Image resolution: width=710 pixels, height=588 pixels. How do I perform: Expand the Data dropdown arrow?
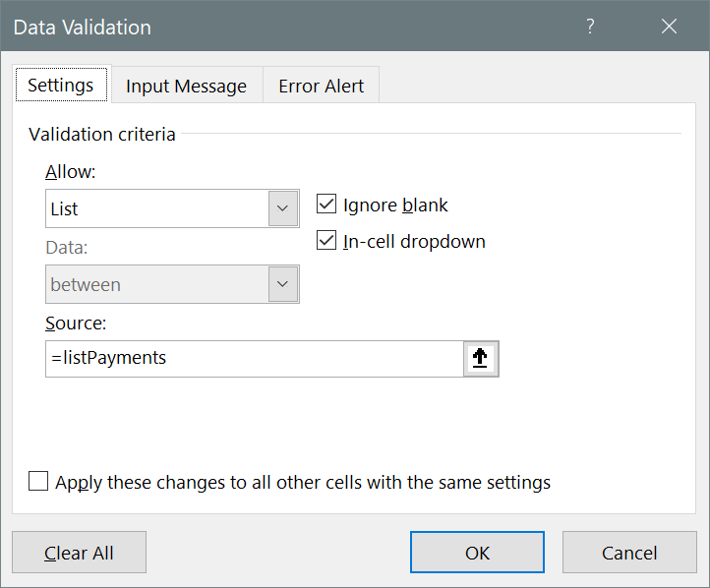(283, 284)
